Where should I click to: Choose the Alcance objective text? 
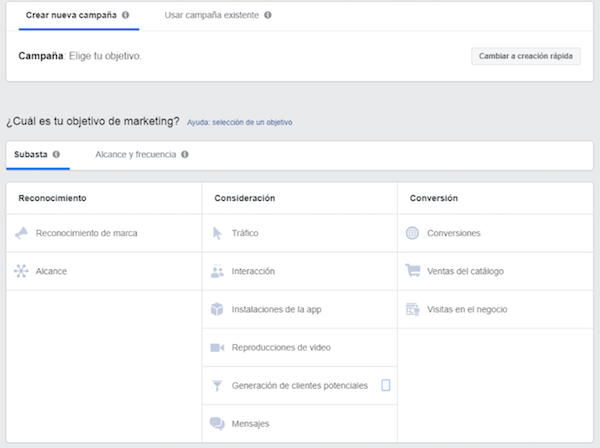tap(51, 271)
